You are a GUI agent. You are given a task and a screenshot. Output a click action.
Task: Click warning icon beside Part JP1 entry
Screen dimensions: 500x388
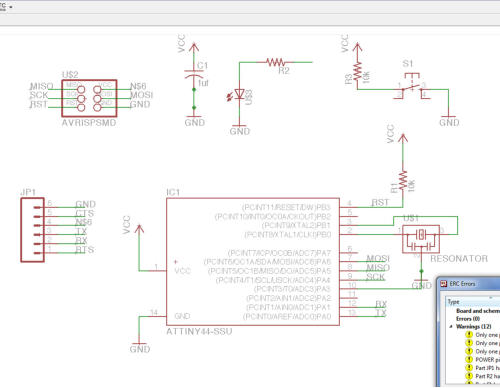tap(469, 368)
